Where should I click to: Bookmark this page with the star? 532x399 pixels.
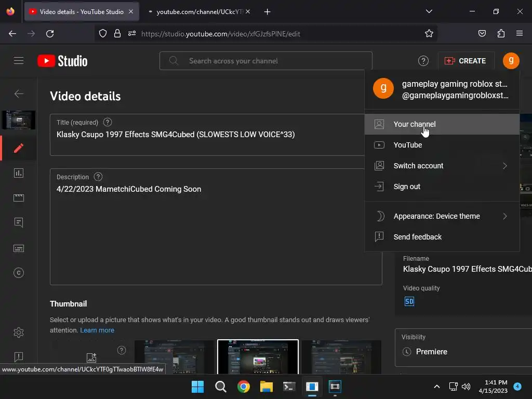tap(429, 33)
